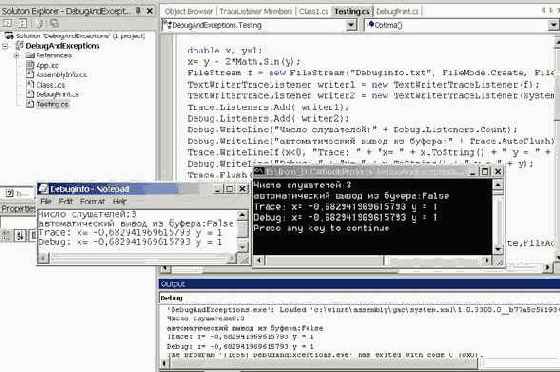This screenshot has height=372, width=560.
Task: Click the 'Trace.Listeners.Add( writer1)' code line
Action: click(268, 107)
